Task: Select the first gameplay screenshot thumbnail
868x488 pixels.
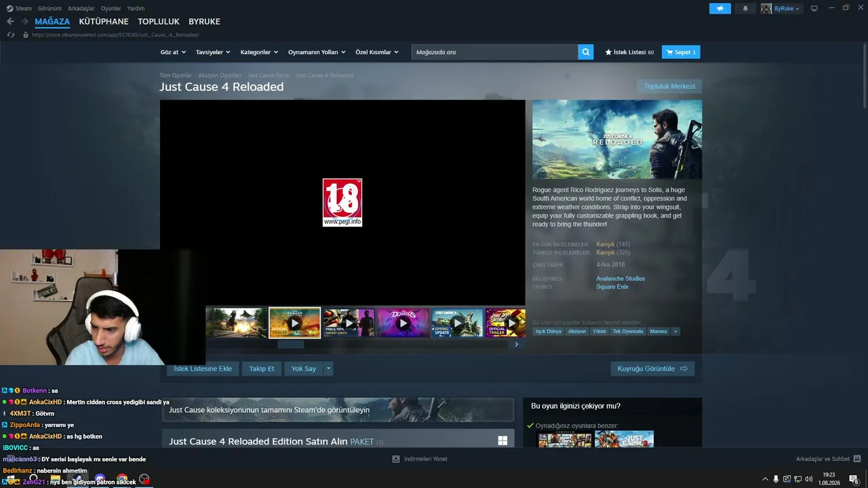Action: [x=240, y=323]
